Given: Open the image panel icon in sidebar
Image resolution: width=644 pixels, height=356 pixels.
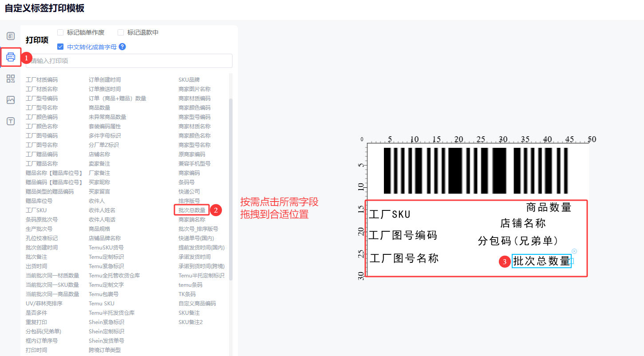Looking at the screenshot, I should click(x=11, y=100).
